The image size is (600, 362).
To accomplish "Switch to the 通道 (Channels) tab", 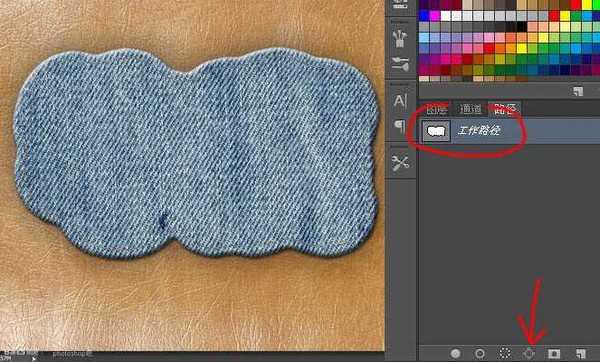I will point(470,109).
